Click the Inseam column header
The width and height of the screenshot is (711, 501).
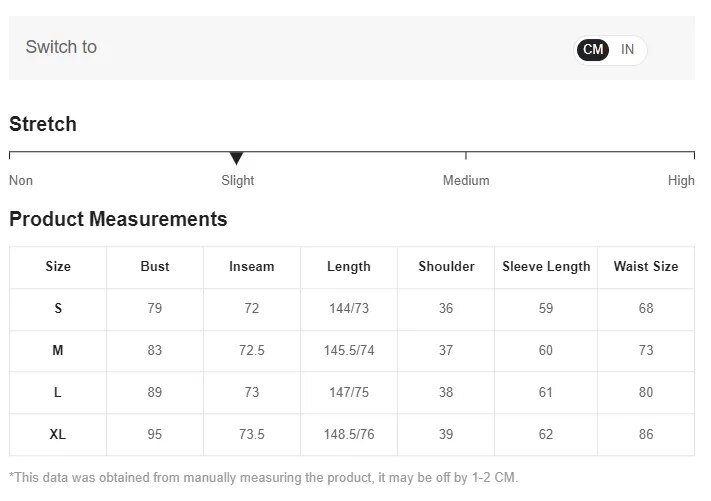coord(251,266)
